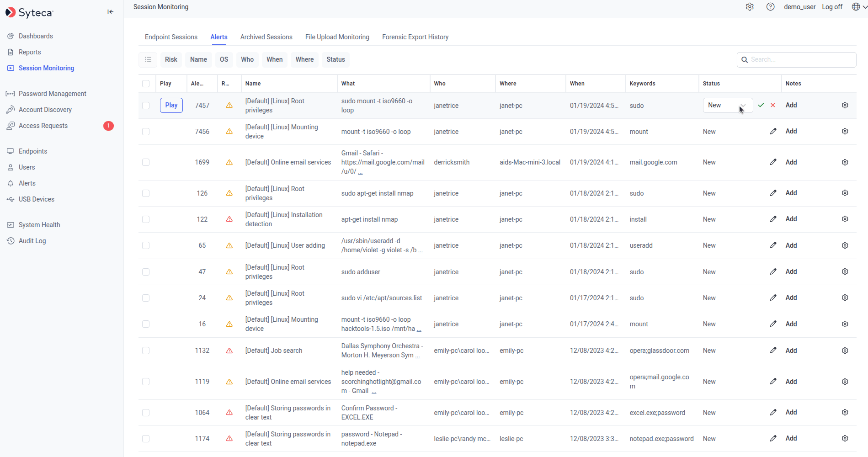The width and height of the screenshot is (868, 457).
Task: Edit status pencil for alert 1699
Action: coord(773,162)
